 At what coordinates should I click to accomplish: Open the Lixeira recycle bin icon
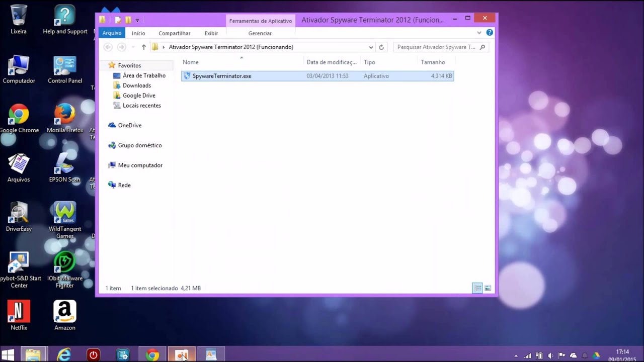pyautogui.click(x=19, y=19)
